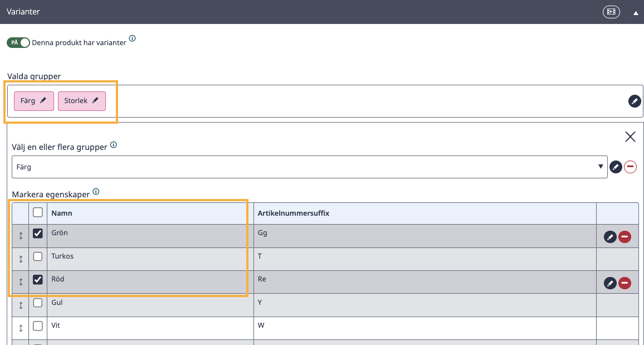Check the Gul property checkbox
The width and height of the screenshot is (644, 345).
tap(38, 303)
